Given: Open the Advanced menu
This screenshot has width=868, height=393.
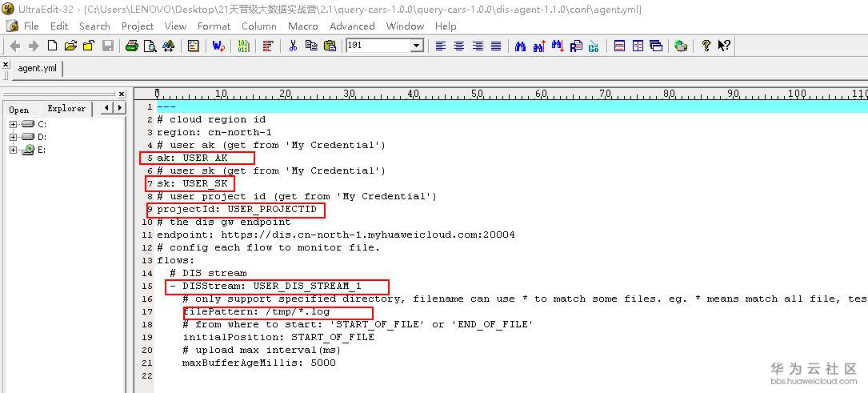Looking at the screenshot, I should tap(352, 26).
